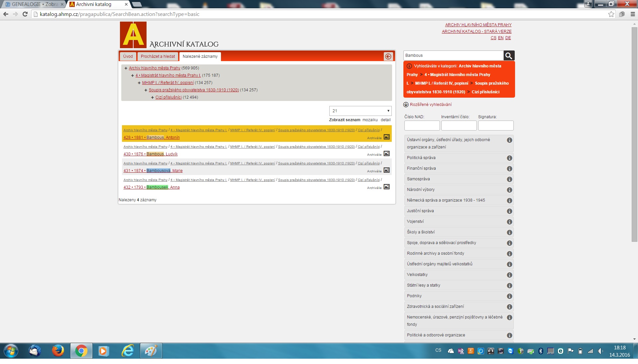Click the Archivní katalog A logo

133,35
